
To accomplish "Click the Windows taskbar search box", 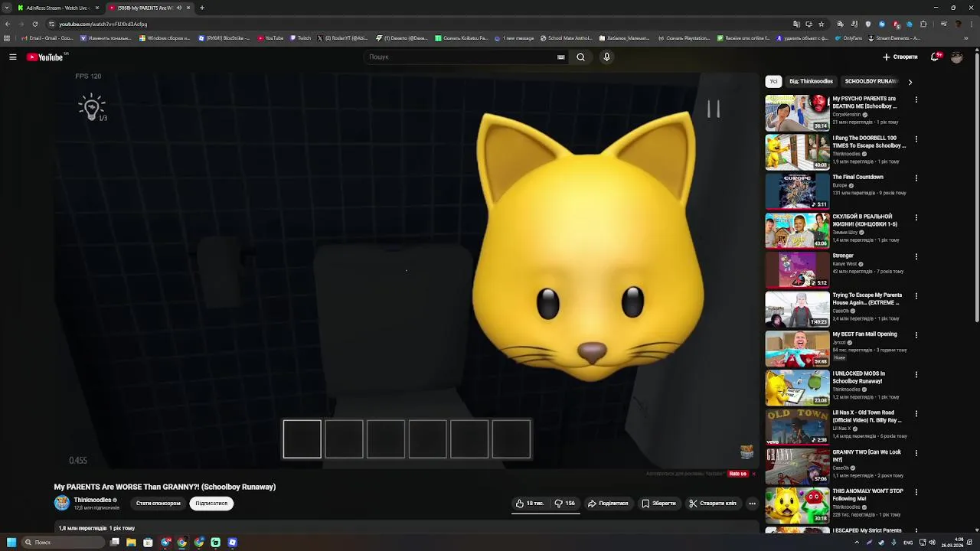I will 63,542.
